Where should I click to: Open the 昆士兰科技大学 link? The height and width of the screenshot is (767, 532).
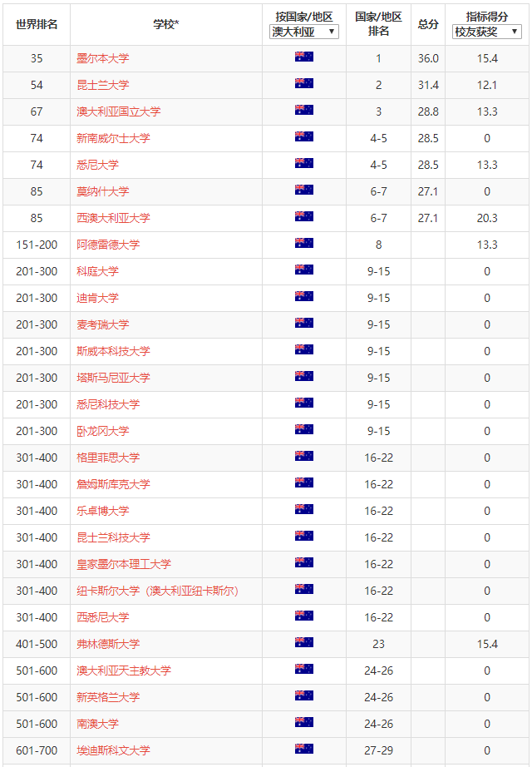tap(113, 537)
